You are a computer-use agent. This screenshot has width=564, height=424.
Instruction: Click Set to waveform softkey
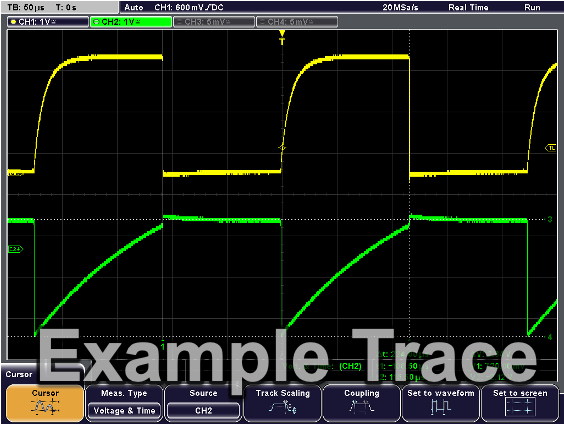point(441,403)
